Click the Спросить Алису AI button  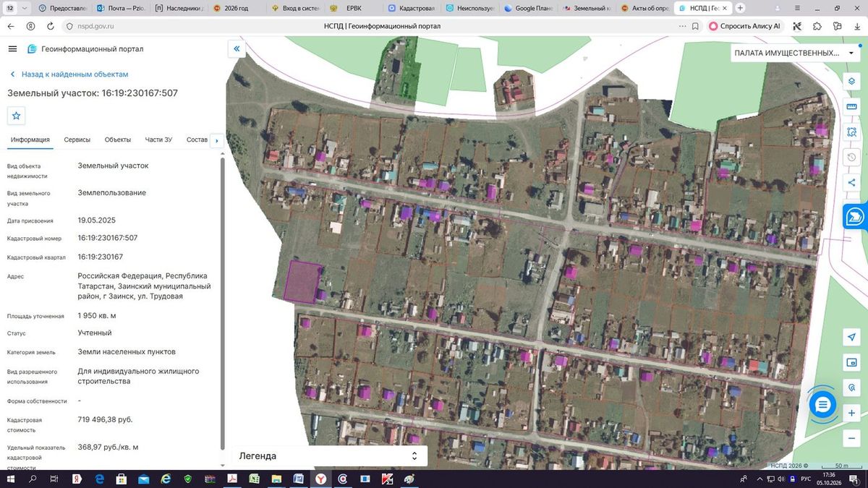745,26
